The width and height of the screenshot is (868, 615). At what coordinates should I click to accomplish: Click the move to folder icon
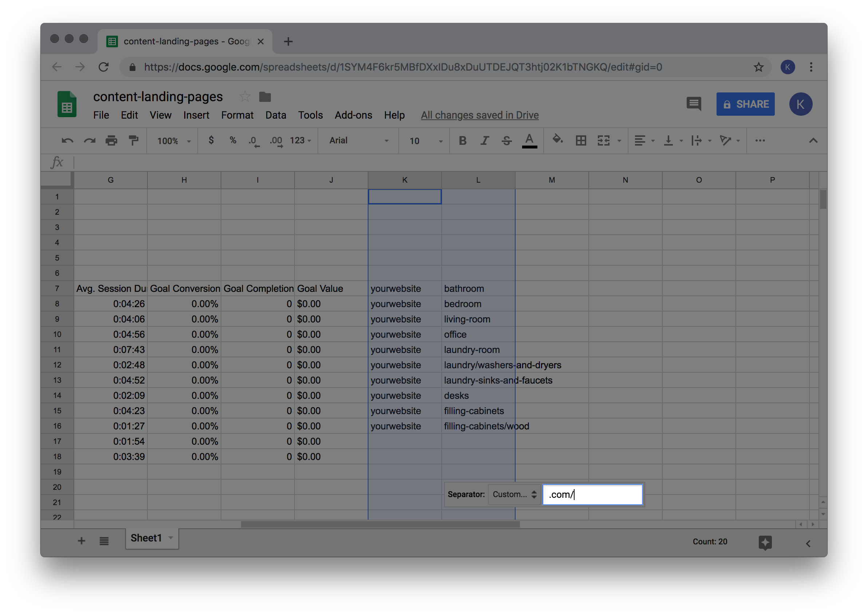(x=265, y=97)
